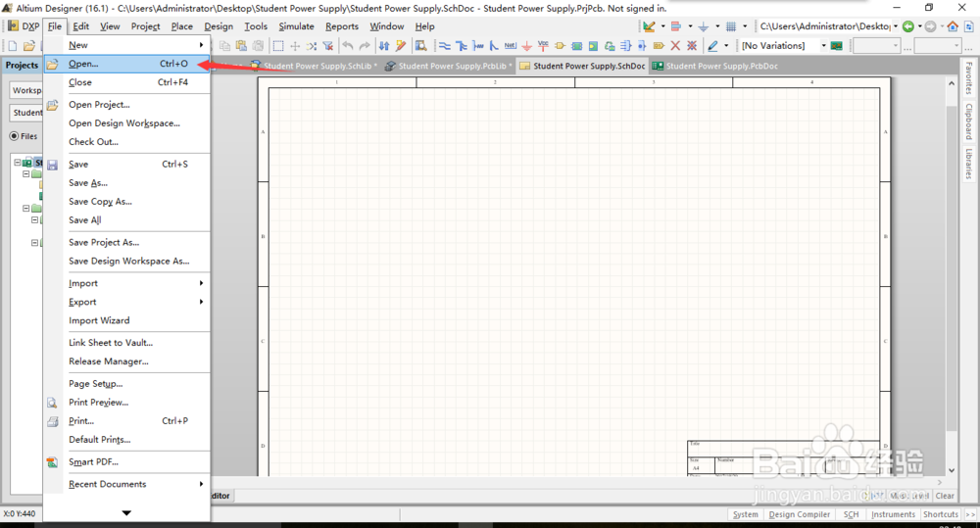Image resolution: width=980 pixels, height=528 pixels.
Task: Click the Place Sheet Entry icon
Action: pyautogui.click(x=593, y=46)
